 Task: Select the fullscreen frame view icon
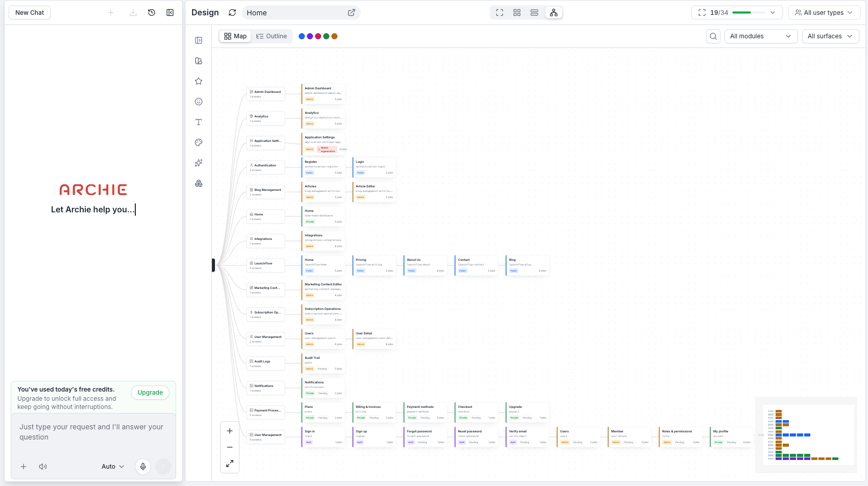[x=500, y=13]
